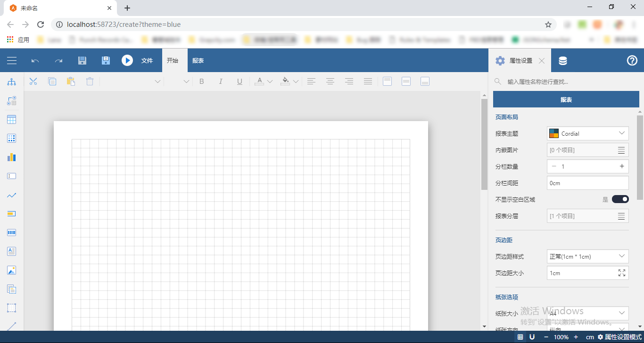Click the property name search field
The width and height of the screenshot is (644, 343).
click(x=566, y=82)
